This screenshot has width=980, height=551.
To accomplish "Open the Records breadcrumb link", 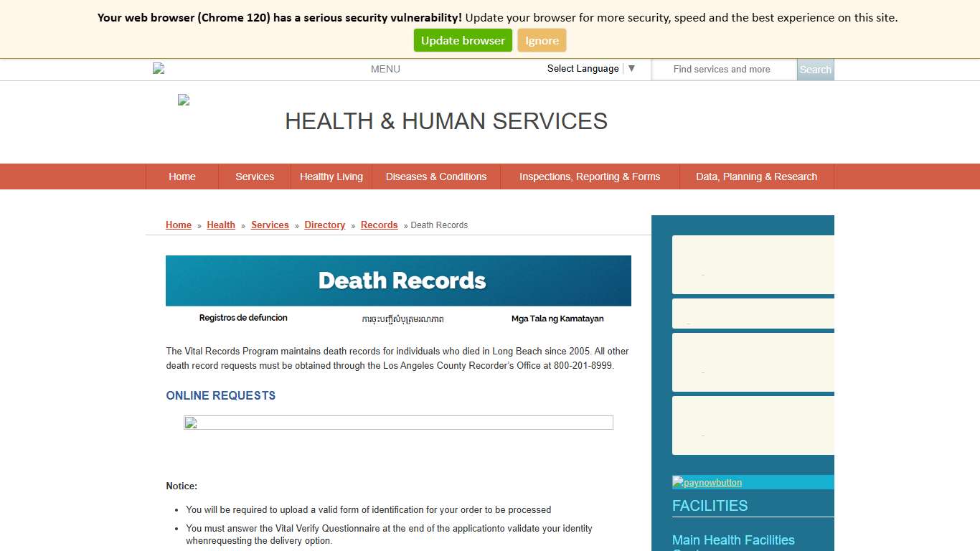I will 379,225.
